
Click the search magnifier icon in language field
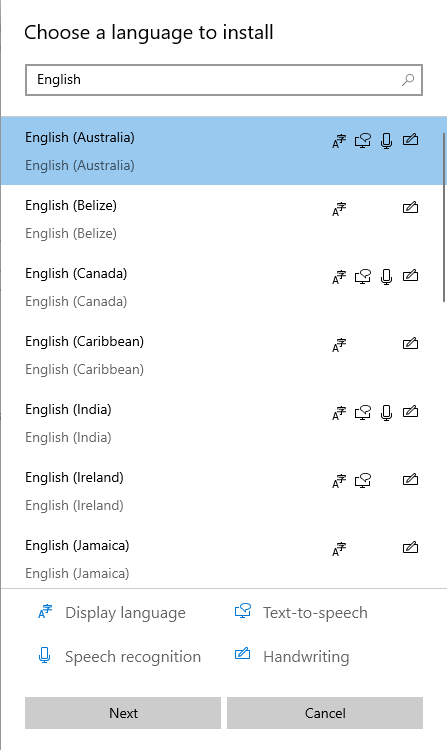408,79
